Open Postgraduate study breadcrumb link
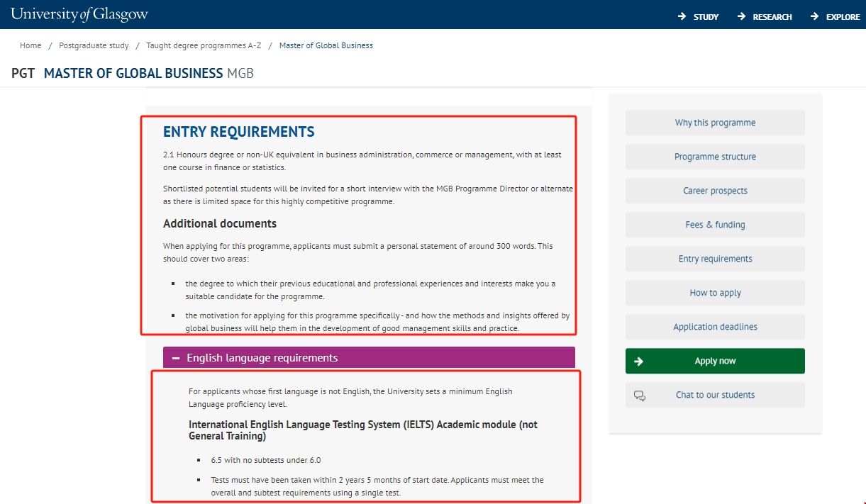Screen dimensions: 866x504 [x=94, y=45]
